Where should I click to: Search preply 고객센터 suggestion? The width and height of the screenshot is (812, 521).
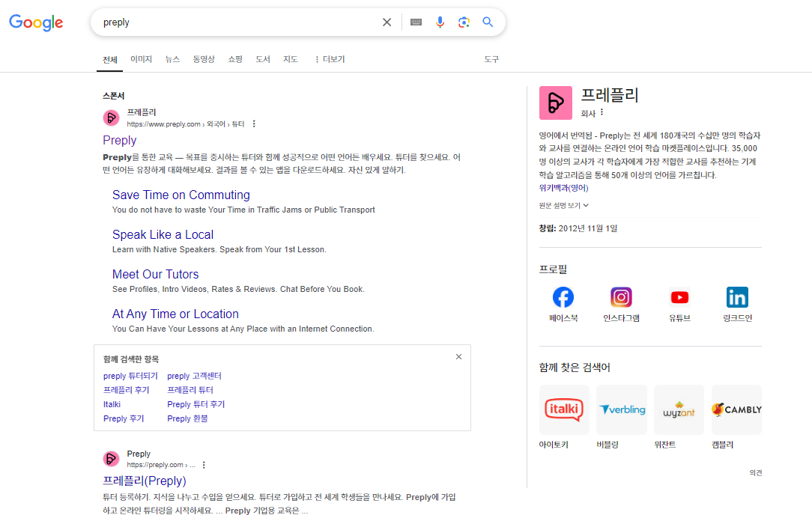point(194,376)
